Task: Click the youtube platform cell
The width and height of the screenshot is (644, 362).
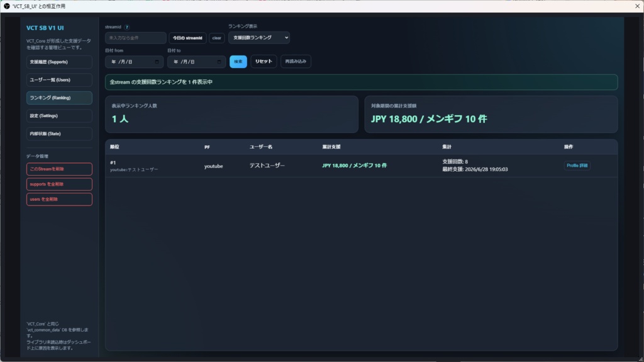Action: [x=214, y=166]
